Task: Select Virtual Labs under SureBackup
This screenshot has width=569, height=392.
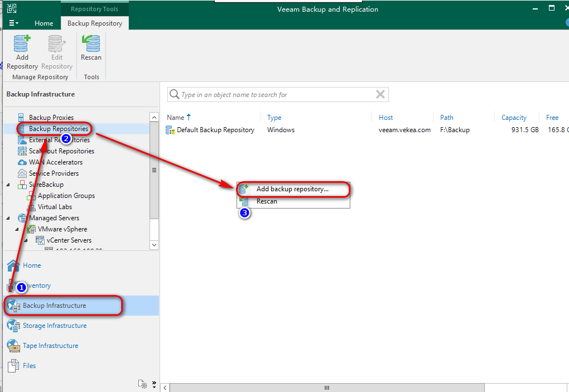Action: tap(55, 207)
